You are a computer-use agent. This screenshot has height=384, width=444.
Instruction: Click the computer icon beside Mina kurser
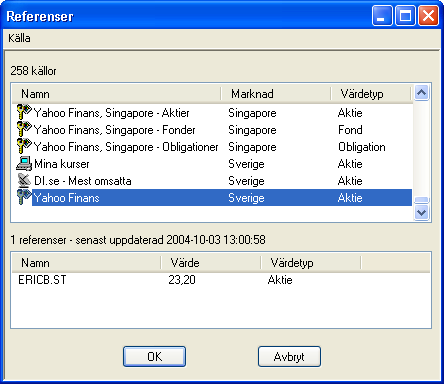24,164
